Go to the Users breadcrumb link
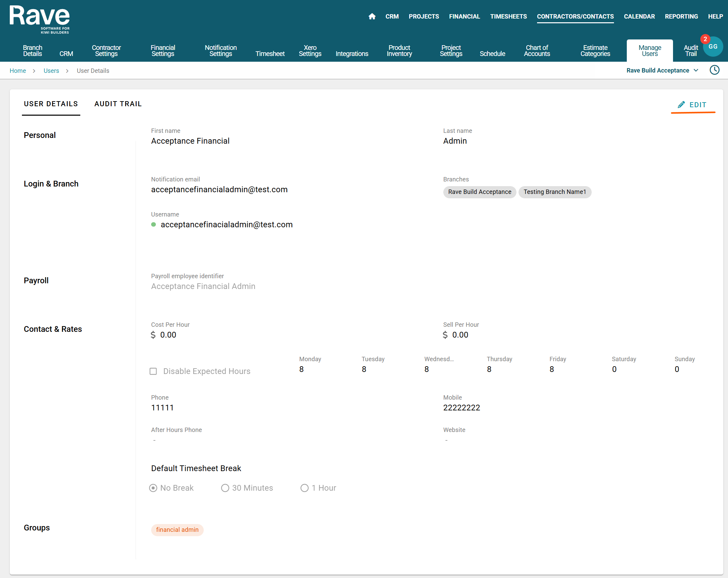 (51, 71)
